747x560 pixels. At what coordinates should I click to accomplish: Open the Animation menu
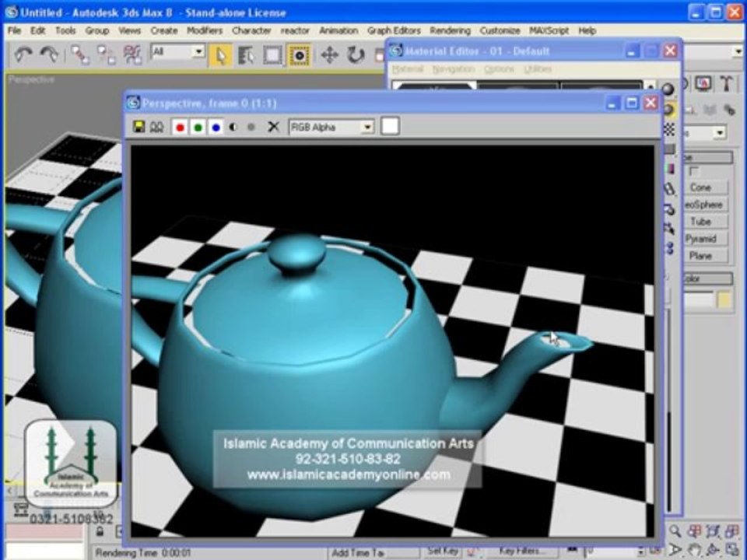point(338,30)
